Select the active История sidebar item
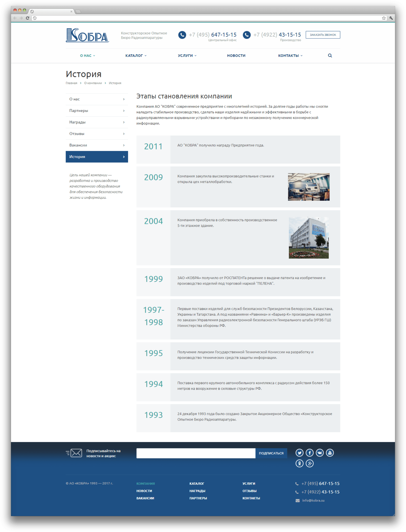 (97, 157)
